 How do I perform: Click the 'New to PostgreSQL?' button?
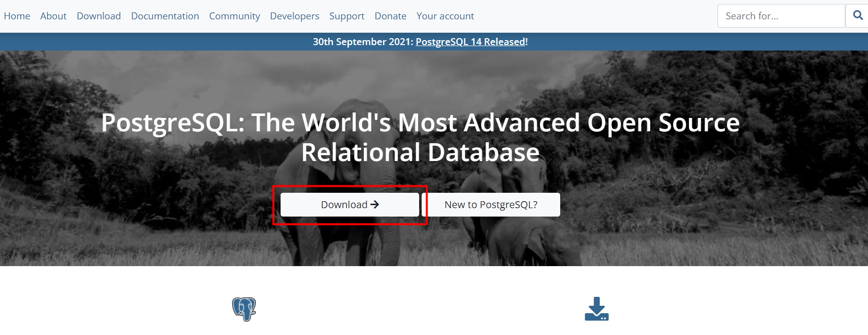click(x=491, y=205)
